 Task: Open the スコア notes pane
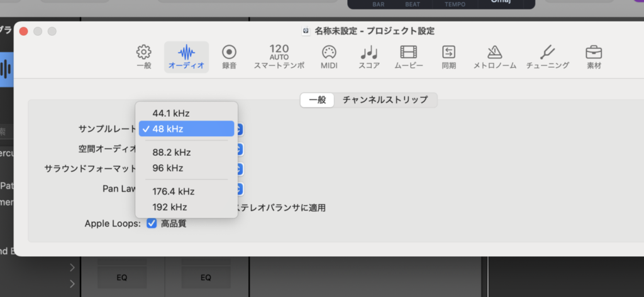click(x=369, y=57)
